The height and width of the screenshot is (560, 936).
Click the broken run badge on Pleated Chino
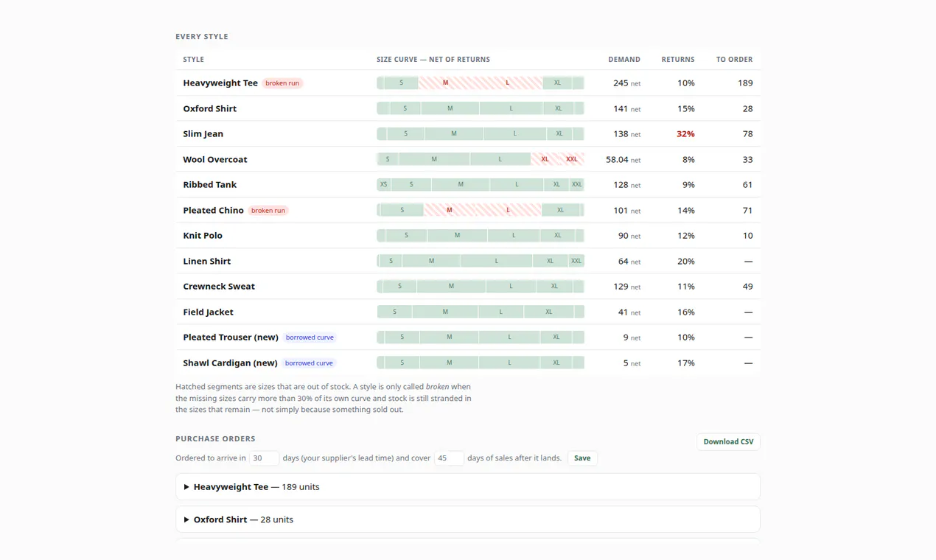pos(268,211)
